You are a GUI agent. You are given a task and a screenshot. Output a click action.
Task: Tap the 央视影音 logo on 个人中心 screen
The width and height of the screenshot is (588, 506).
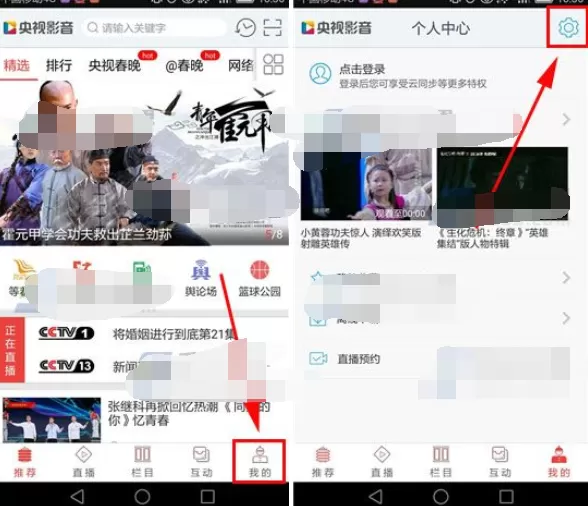pyautogui.click(x=336, y=28)
